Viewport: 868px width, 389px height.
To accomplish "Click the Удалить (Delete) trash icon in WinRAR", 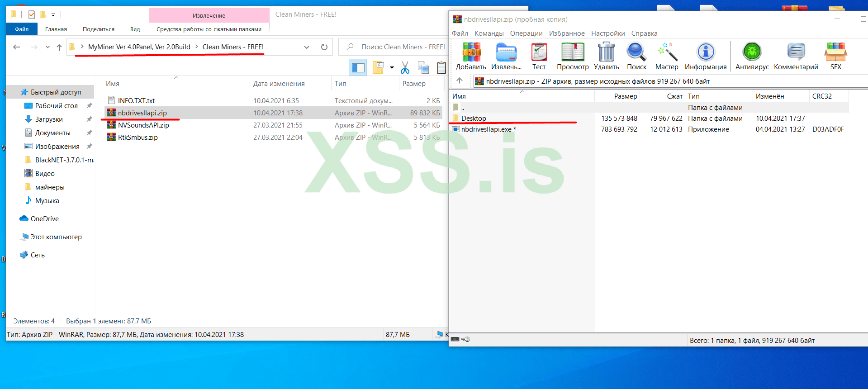I will point(606,52).
